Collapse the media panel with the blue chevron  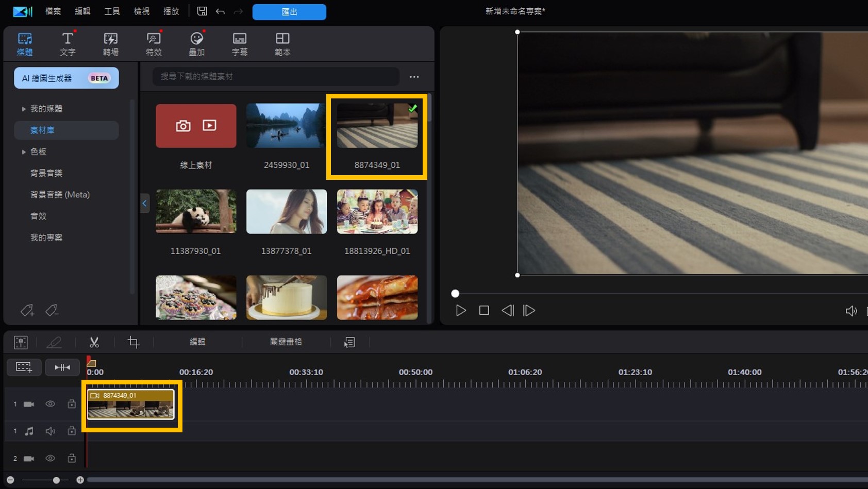[x=144, y=203]
